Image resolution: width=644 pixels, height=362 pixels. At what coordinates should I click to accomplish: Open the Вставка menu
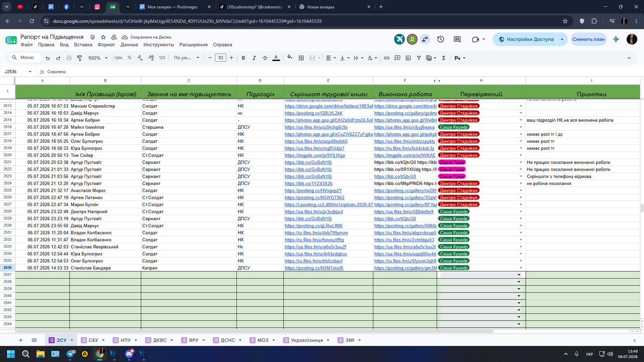pyautogui.click(x=83, y=45)
